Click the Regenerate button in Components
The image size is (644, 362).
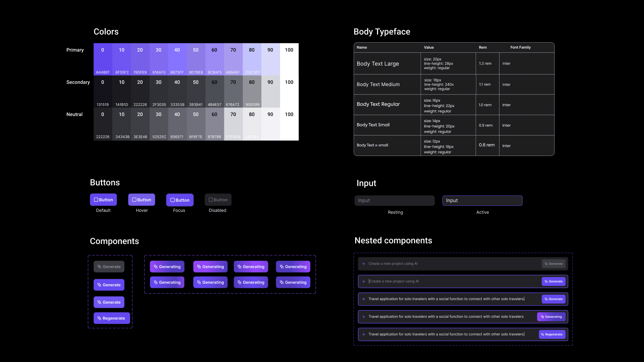112,318
